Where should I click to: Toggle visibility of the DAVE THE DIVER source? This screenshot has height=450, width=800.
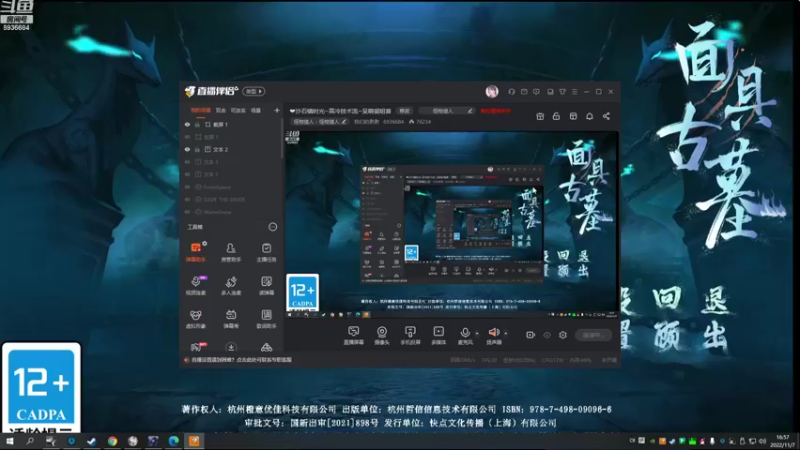187,199
